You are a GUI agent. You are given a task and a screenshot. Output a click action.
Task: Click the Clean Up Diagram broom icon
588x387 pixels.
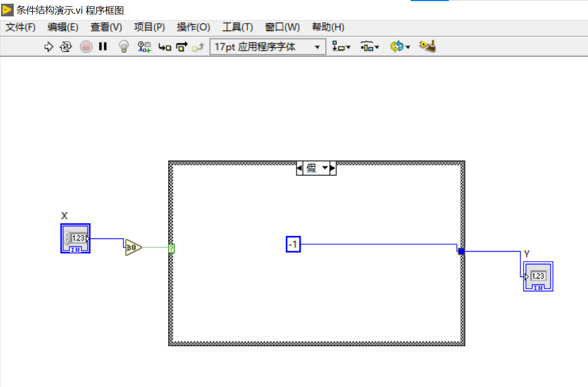tap(428, 47)
